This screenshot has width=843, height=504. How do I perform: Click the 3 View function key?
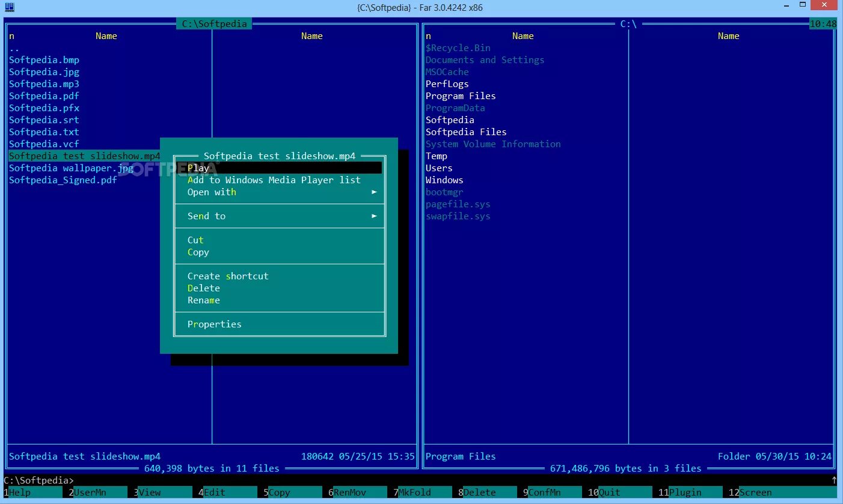(163, 493)
